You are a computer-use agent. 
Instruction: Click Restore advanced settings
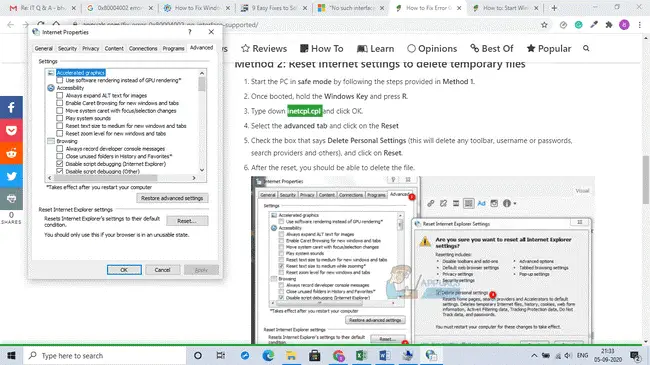click(x=172, y=198)
